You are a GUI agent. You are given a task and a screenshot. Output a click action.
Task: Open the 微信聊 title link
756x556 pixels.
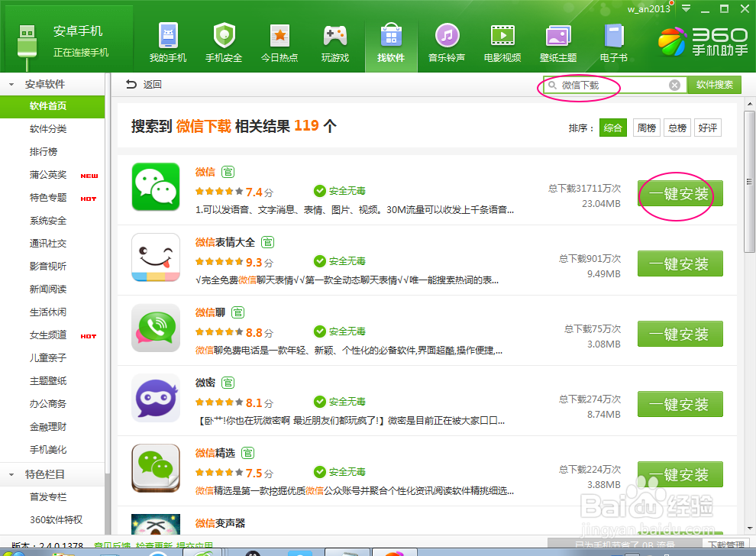[x=210, y=313]
